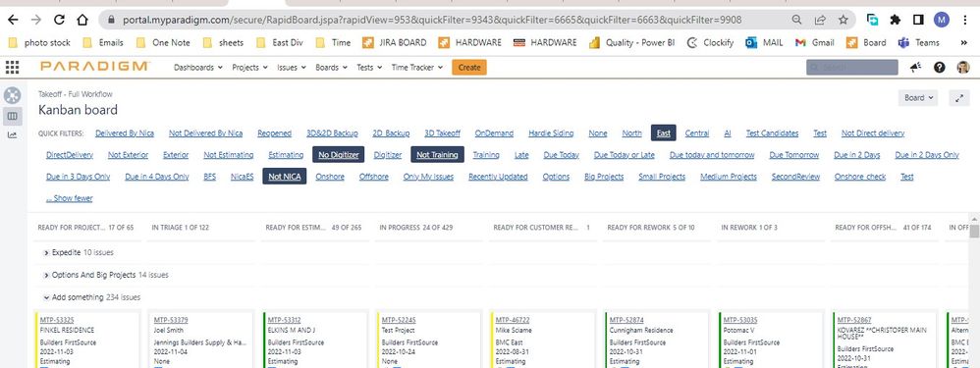The width and height of the screenshot is (980, 368).
Task: Open issue MTP-53035 Potomac V card
Action: click(740, 320)
